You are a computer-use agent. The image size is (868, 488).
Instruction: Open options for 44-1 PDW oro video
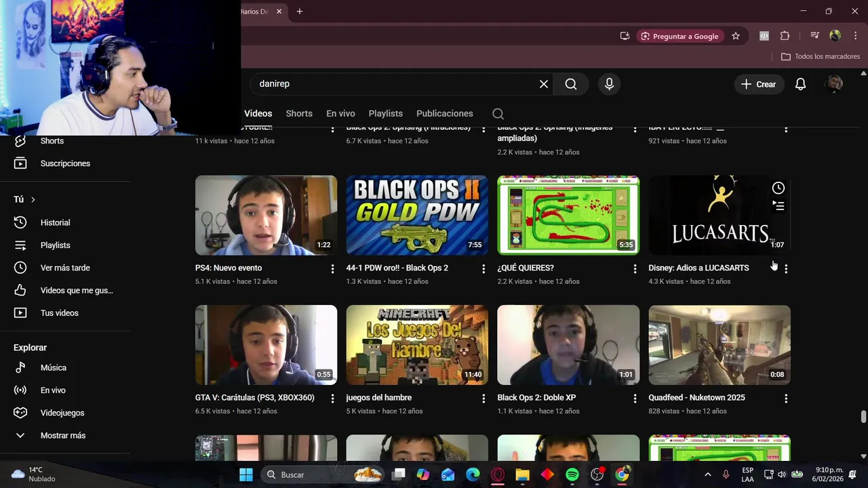484,269
